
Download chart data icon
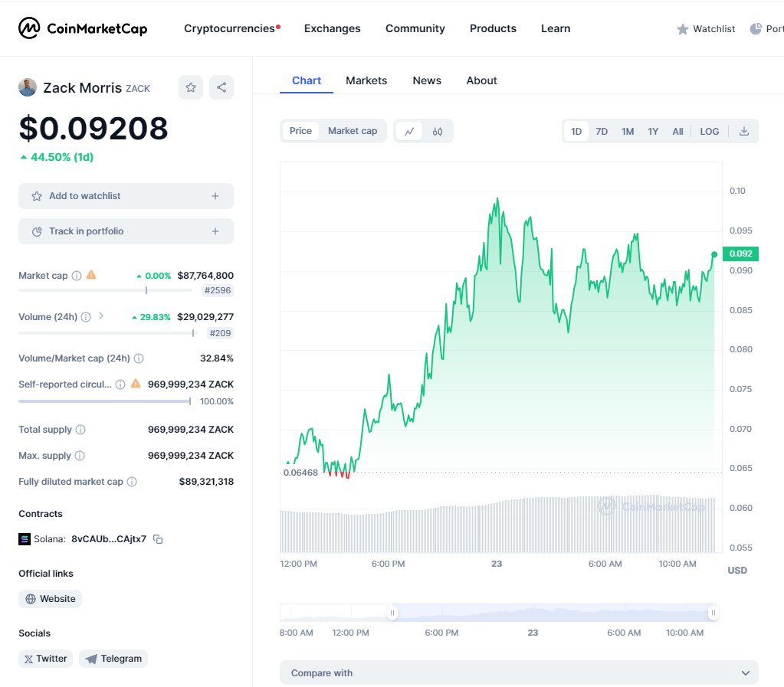pyautogui.click(x=744, y=132)
